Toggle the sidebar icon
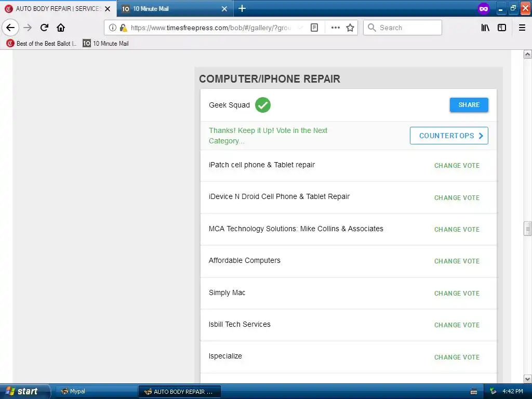 502,28
